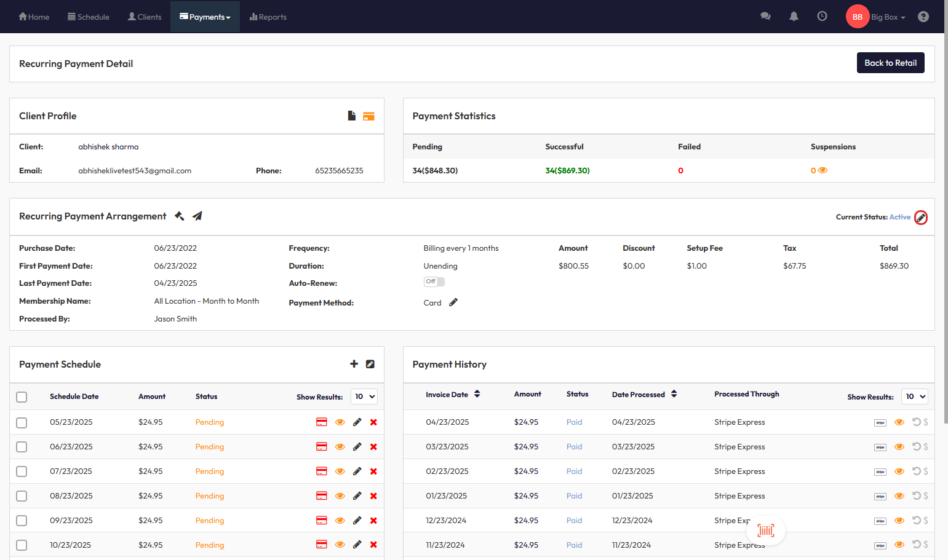Open the chat messages icon
The height and width of the screenshot is (560, 948).
(x=765, y=17)
